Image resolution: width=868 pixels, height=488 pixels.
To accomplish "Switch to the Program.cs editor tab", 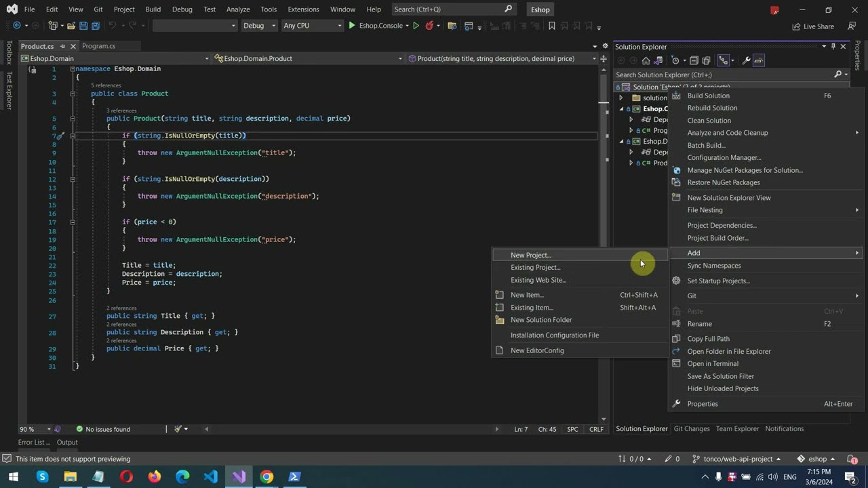I will coord(98,46).
